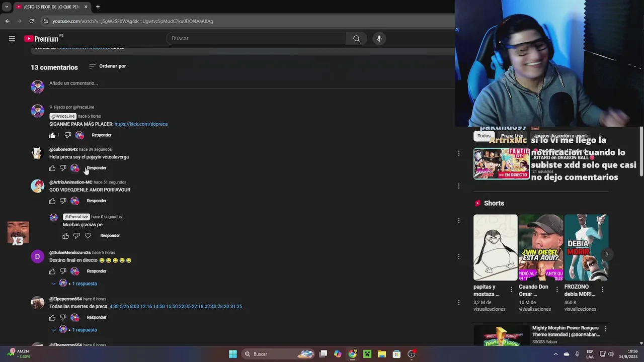Activate voice search microphone
Viewport: 644px width, 362px height.
[379, 38]
